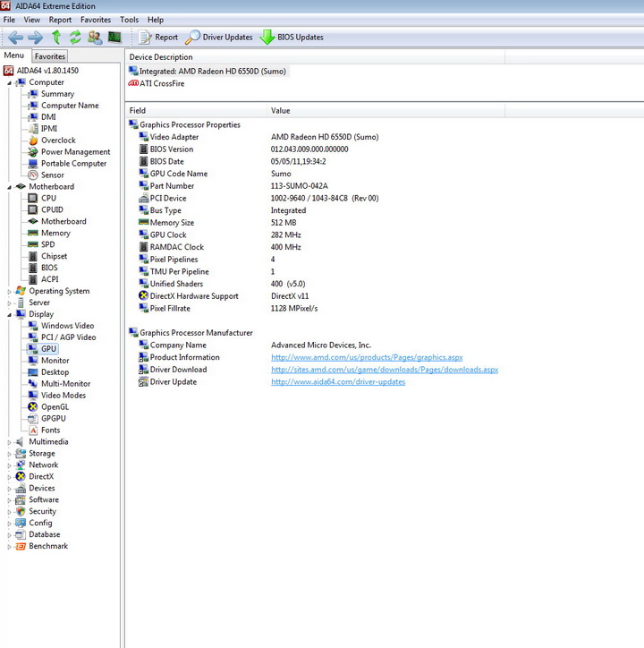Screen dimensions: 644x648
Task: Select the Overclock flame icon
Action: (33, 141)
